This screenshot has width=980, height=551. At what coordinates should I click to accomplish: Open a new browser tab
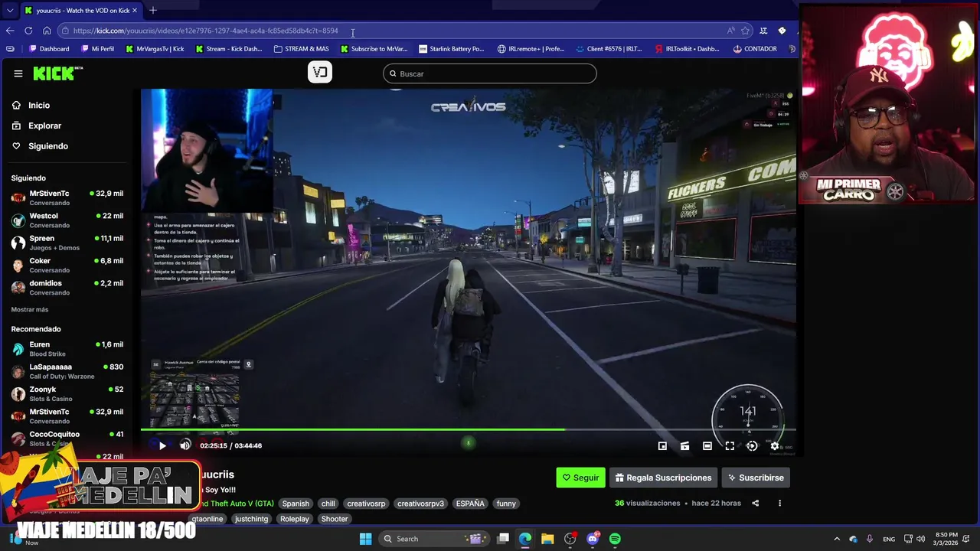point(153,10)
